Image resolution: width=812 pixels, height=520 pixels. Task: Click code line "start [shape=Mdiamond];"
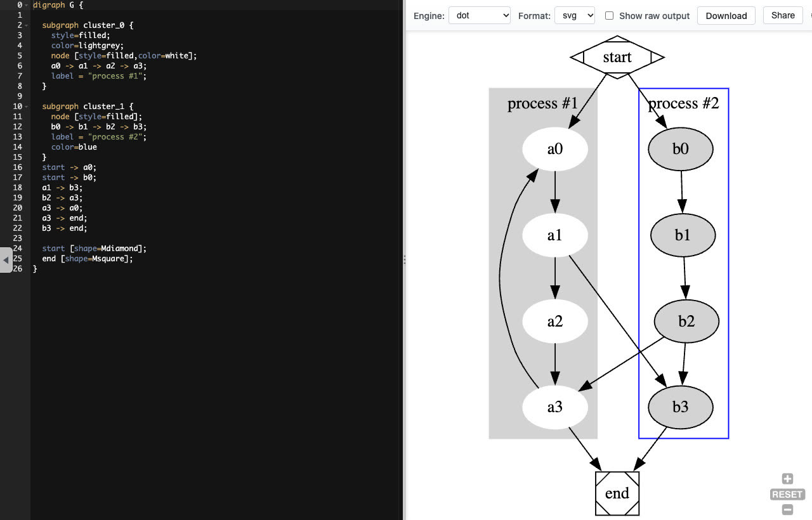[x=95, y=249]
